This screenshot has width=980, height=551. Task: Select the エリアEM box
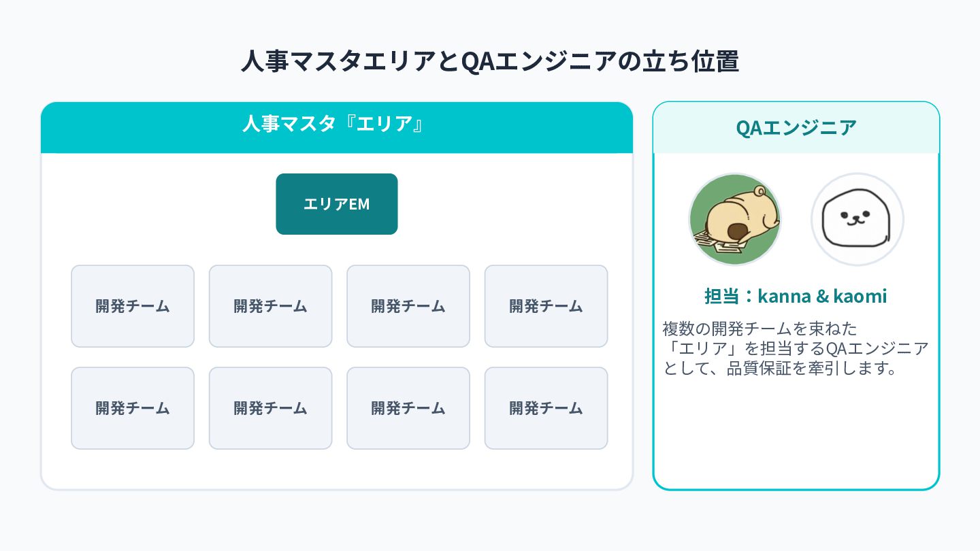point(337,204)
